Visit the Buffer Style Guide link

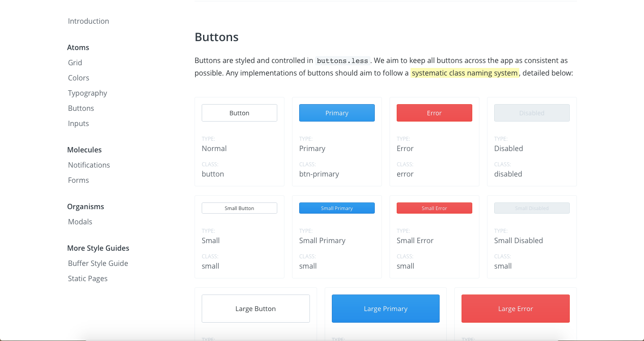[98, 263]
